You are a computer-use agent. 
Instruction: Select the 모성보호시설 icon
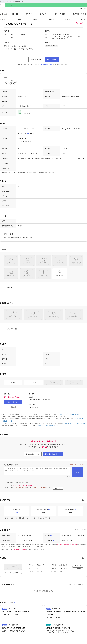click(43, 274)
